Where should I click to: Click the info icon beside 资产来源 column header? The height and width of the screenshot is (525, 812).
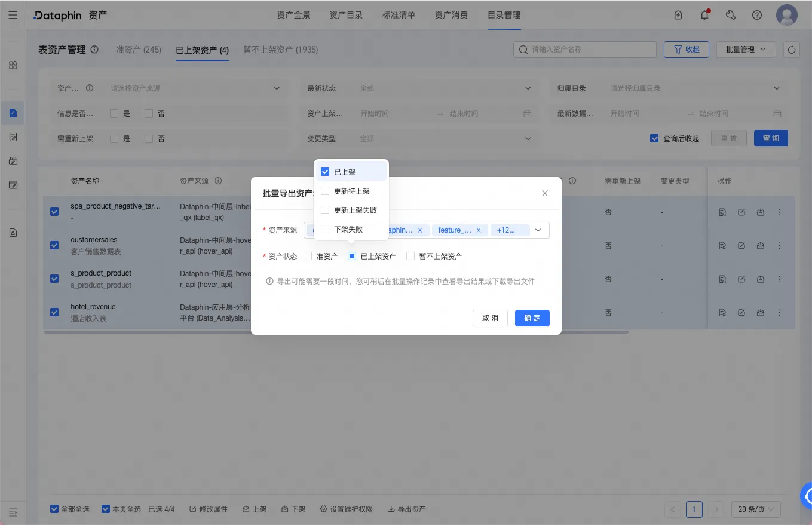(219, 181)
